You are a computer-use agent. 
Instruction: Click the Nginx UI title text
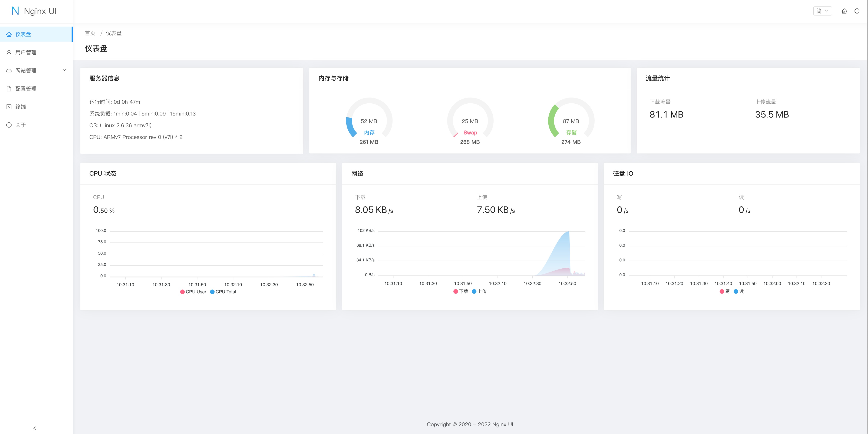[40, 11]
